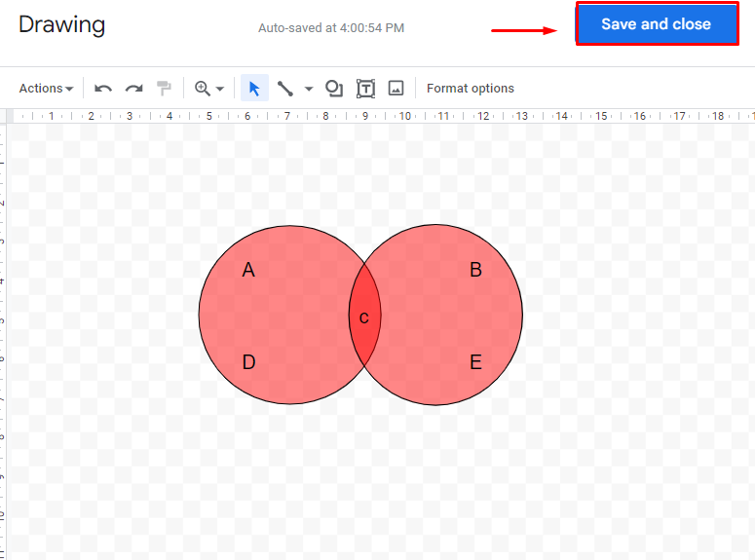Open Format options

471,89
